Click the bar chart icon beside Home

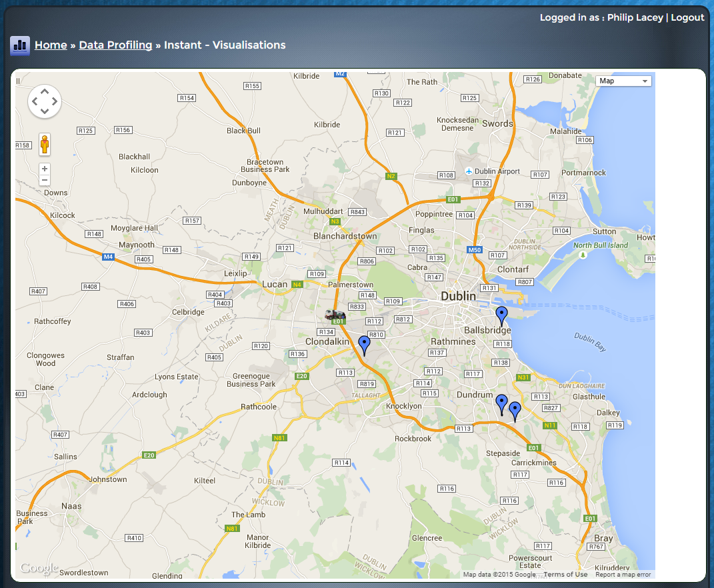20,46
